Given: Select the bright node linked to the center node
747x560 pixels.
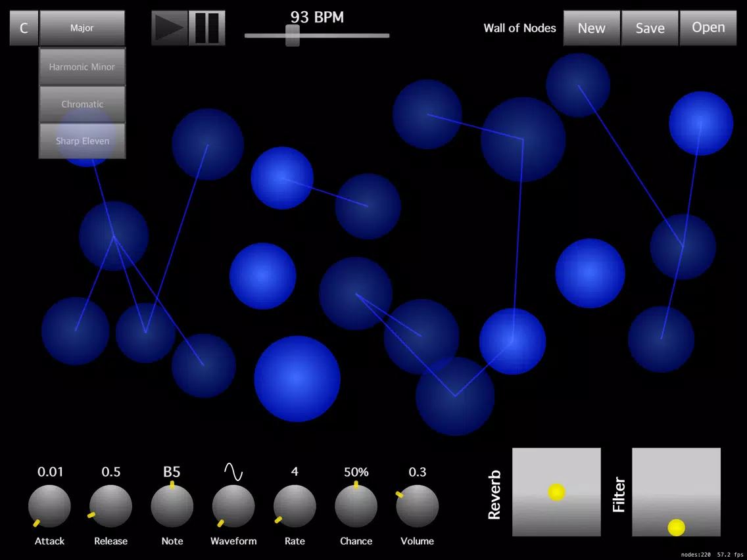Looking at the screenshot, I should (282, 178).
